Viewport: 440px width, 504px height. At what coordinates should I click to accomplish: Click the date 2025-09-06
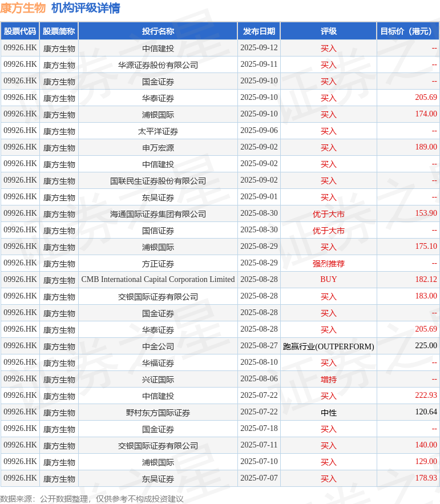(259, 131)
